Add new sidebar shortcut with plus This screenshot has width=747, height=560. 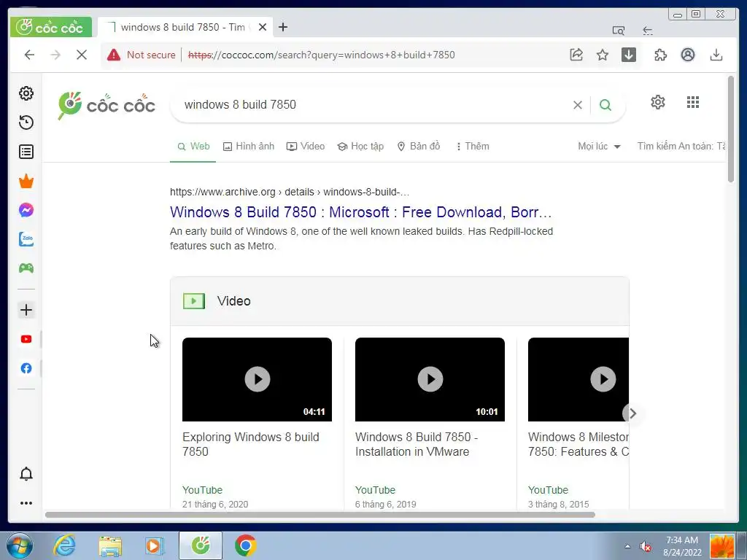click(x=26, y=310)
